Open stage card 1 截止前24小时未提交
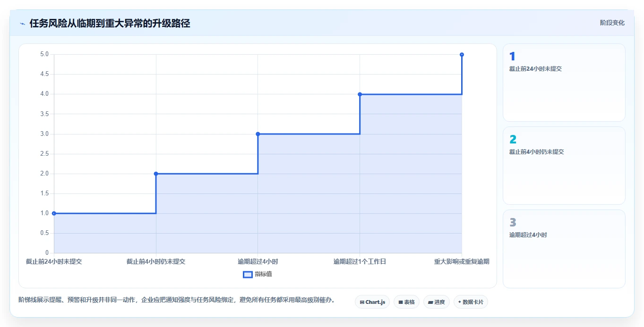644x327 pixels. [x=564, y=83]
